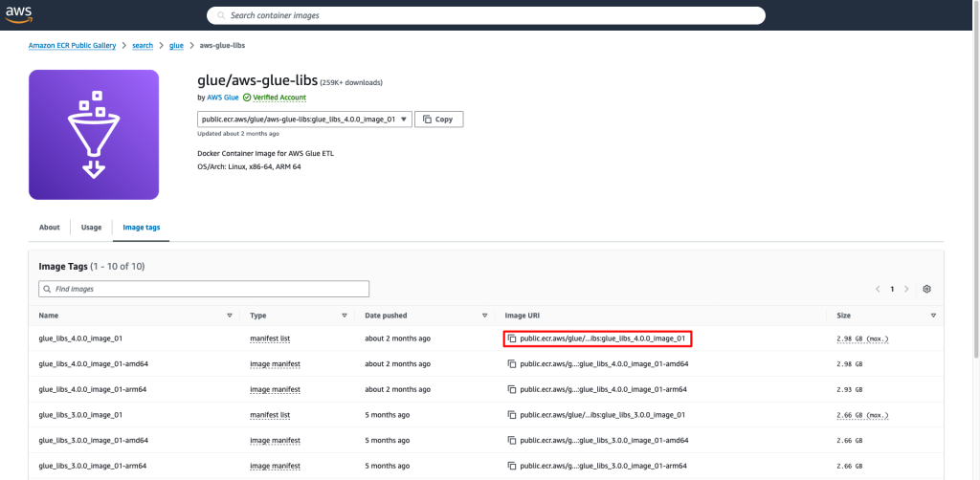Copy URI icon for glue_libs_4.0.0_image_01
The height and width of the screenshot is (480, 980).
pyautogui.click(x=512, y=338)
